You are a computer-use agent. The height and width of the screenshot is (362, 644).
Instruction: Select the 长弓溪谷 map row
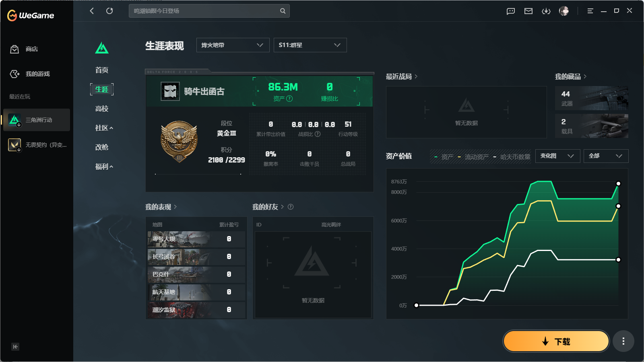click(196, 257)
